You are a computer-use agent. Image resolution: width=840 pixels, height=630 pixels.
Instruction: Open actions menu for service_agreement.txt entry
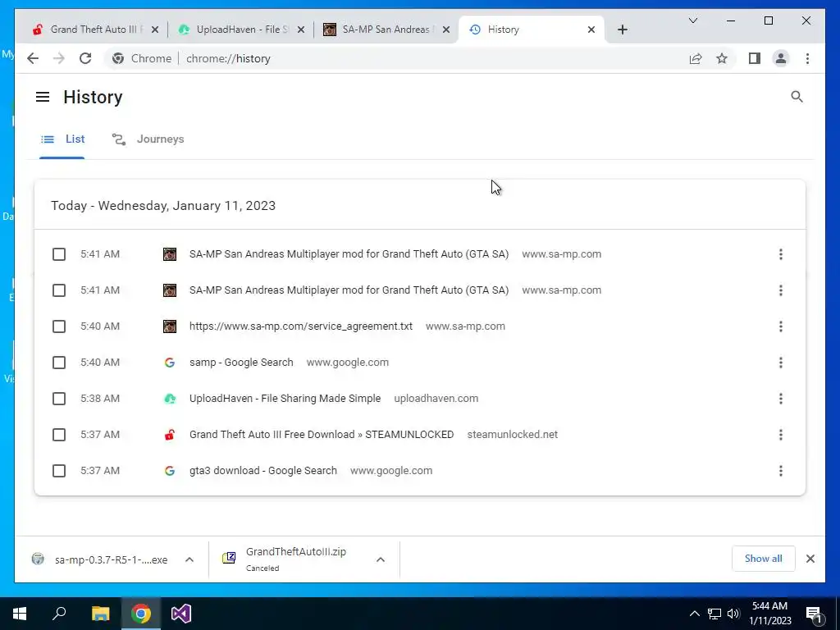(x=781, y=326)
